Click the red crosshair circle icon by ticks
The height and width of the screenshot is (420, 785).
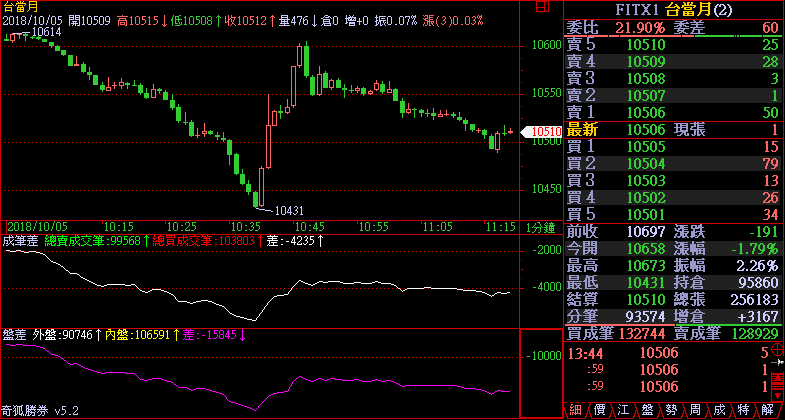778,349
